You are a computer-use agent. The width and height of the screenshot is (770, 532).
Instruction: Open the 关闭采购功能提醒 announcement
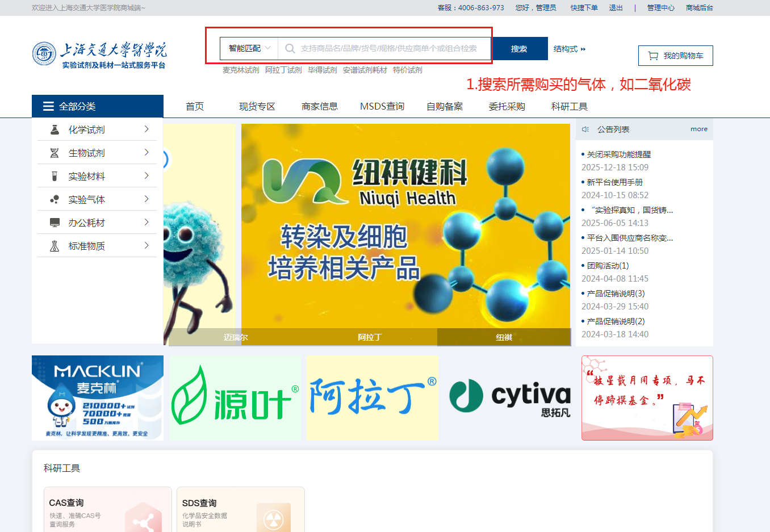pos(618,154)
